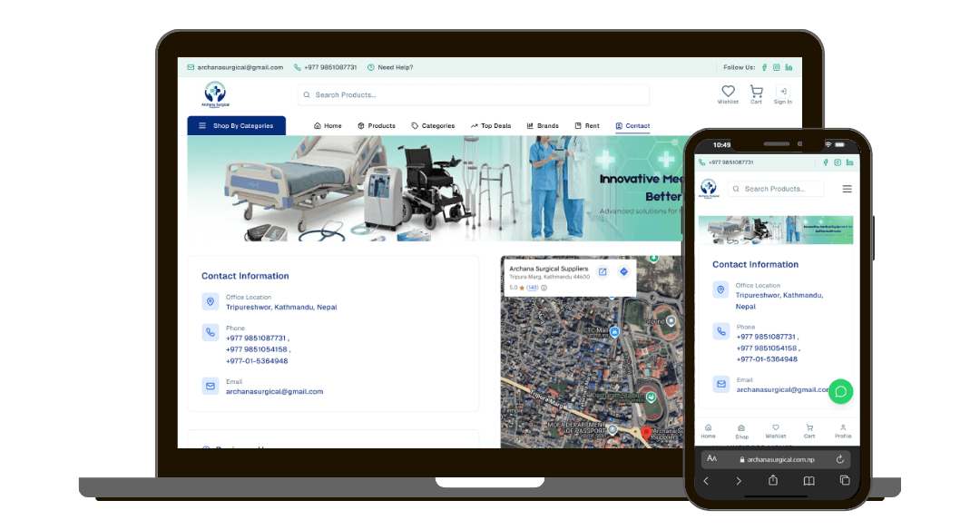Open the LinkedIn icon next to Follow Us
Screen dimensions: 980x530
[x=789, y=67]
